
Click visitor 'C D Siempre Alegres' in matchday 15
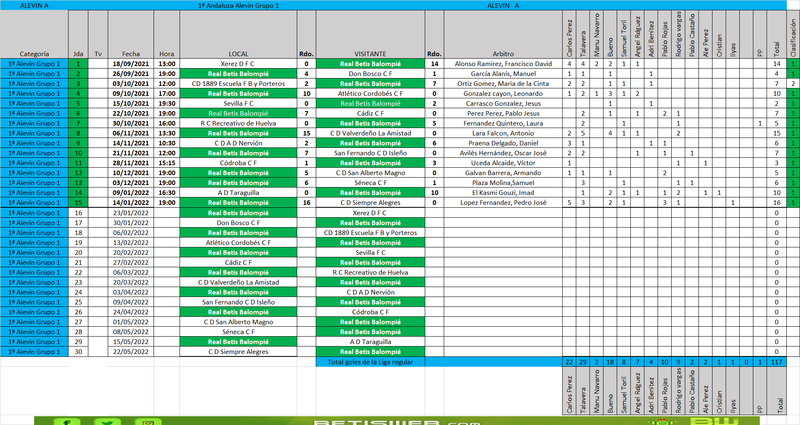click(370, 203)
